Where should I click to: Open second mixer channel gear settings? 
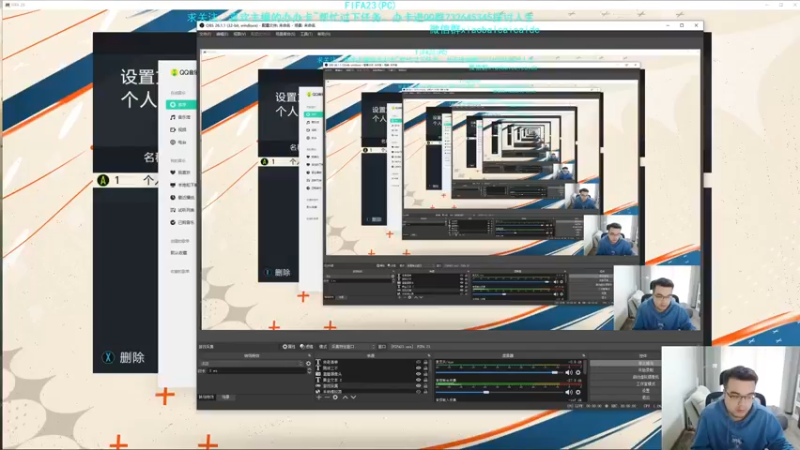point(578,392)
